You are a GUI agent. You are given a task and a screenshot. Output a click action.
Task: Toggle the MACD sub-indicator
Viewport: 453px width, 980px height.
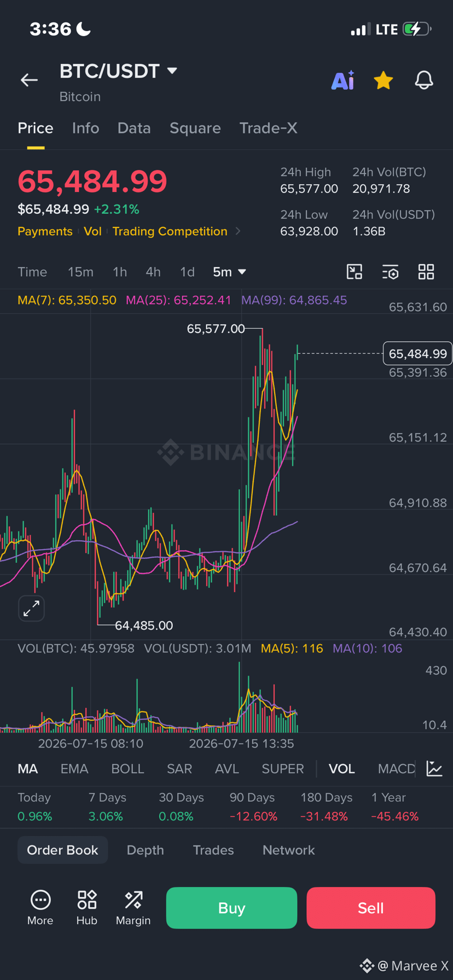397,769
